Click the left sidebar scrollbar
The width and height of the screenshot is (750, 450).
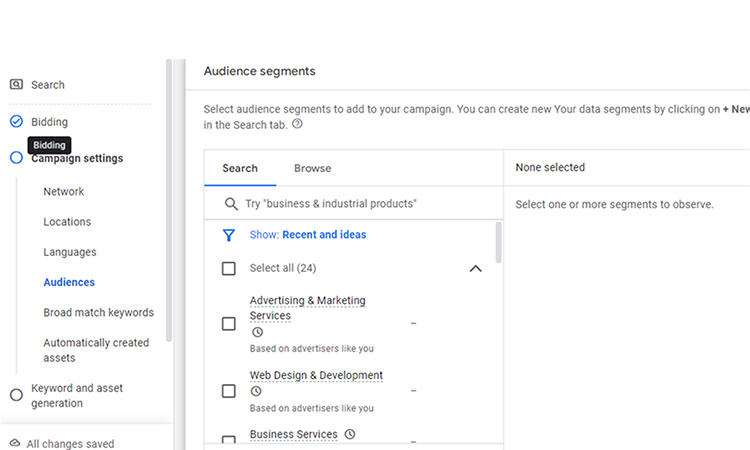pos(169,200)
